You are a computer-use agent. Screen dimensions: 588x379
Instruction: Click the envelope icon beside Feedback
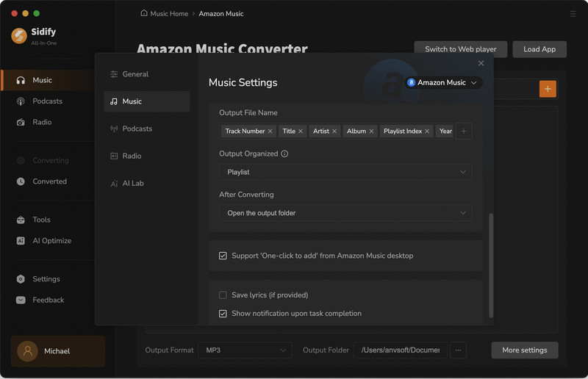21,300
